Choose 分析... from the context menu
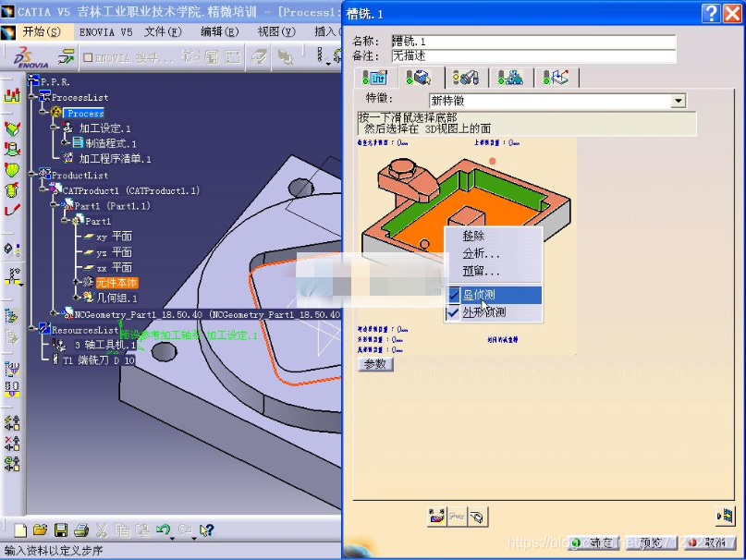Viewport: 746px width, 560px height. 493,253
